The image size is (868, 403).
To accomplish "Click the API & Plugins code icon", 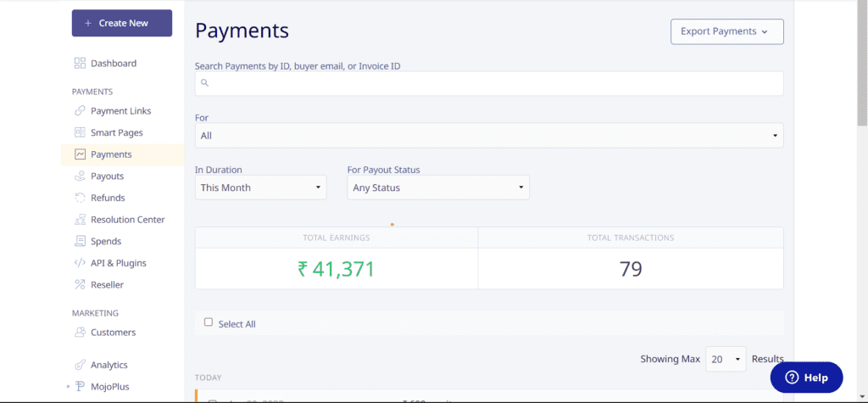I will coord(80,263).
